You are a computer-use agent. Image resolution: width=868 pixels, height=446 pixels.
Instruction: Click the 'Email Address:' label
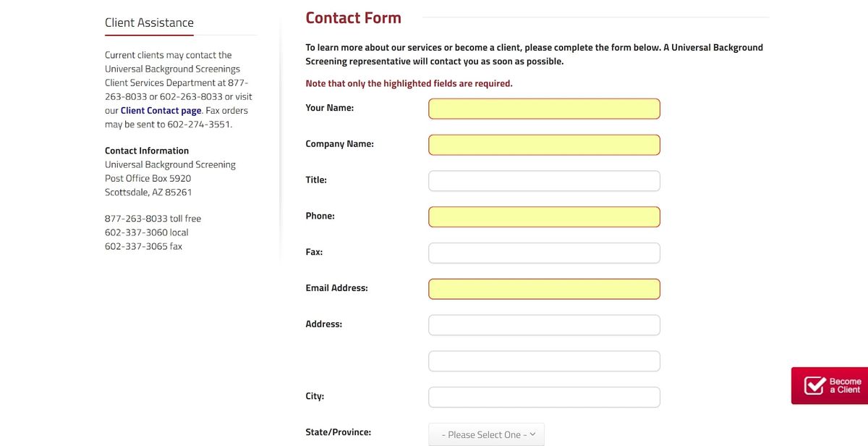(336, 288)
